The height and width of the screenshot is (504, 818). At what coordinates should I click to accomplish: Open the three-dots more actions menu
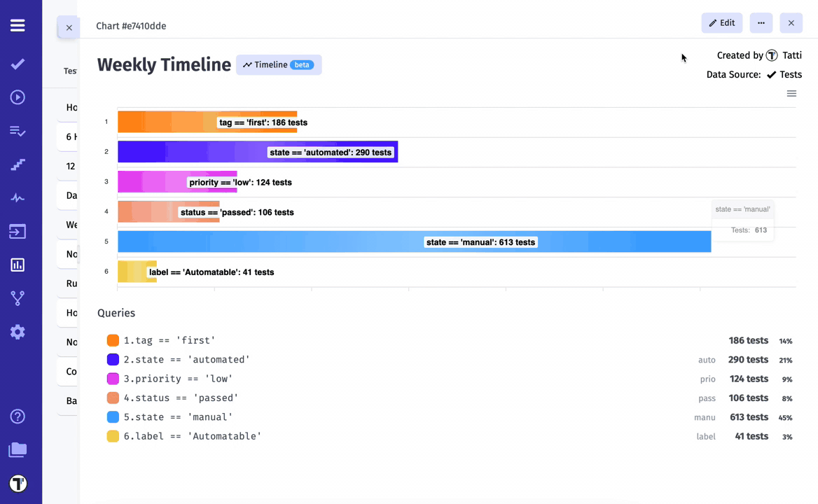[x=761, y=23]
